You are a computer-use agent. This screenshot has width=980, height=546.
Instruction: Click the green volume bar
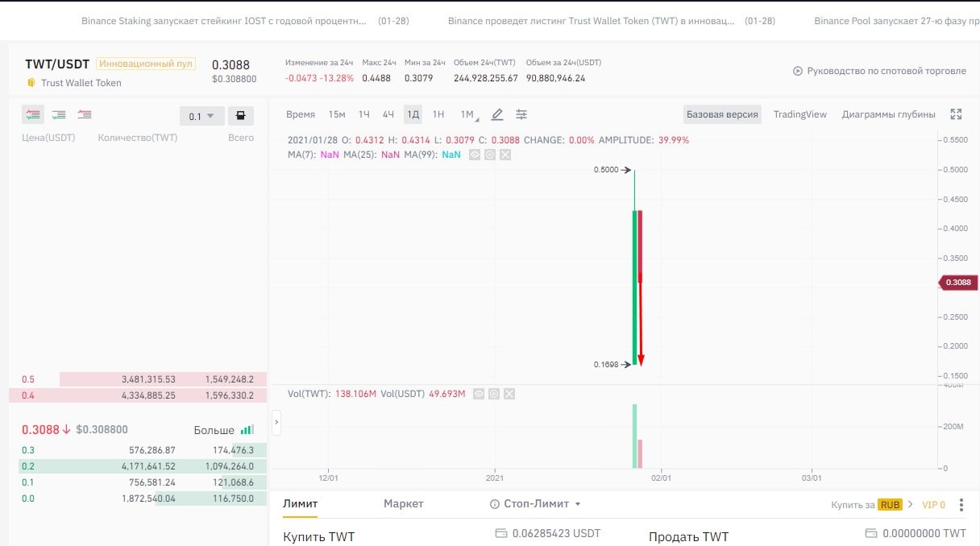click(635, 436)
